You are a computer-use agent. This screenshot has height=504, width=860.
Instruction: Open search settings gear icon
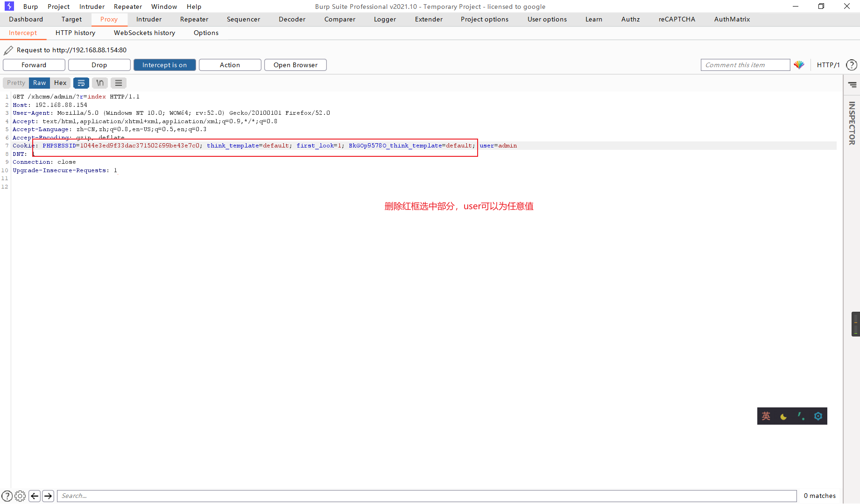coord(20,496)
